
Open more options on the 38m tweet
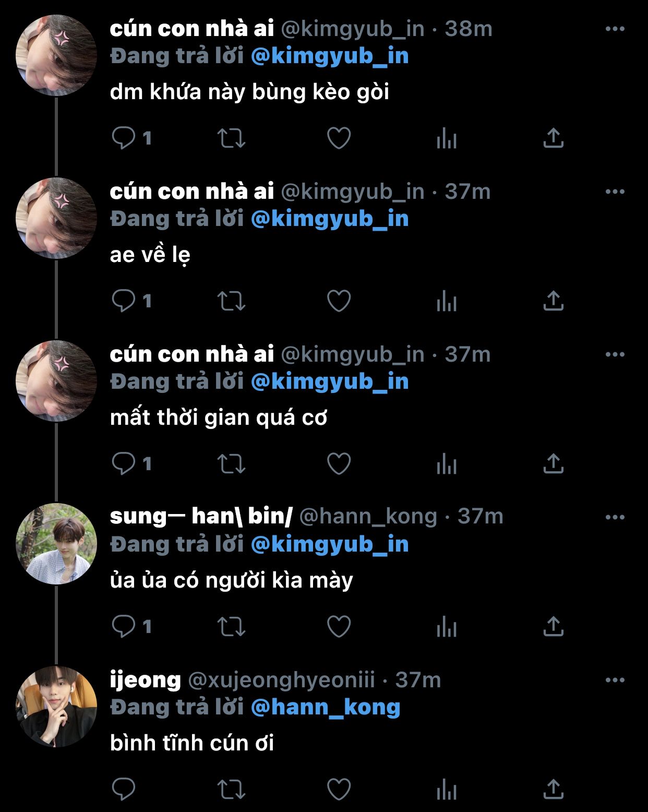point(615,29)
